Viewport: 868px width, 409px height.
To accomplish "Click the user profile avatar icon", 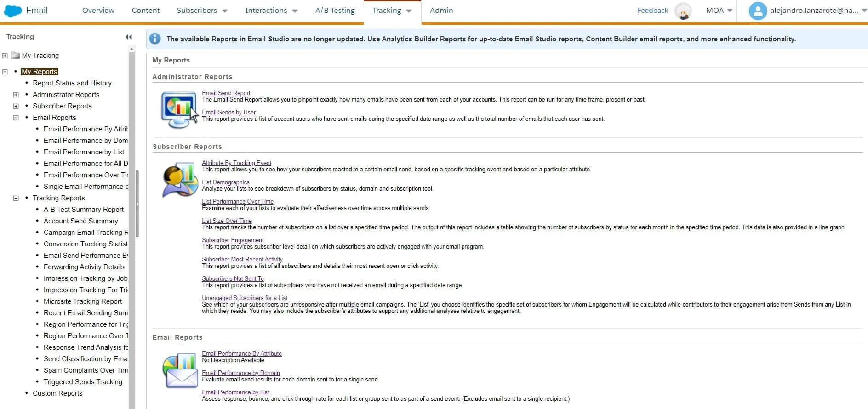I will coord(757,11).
